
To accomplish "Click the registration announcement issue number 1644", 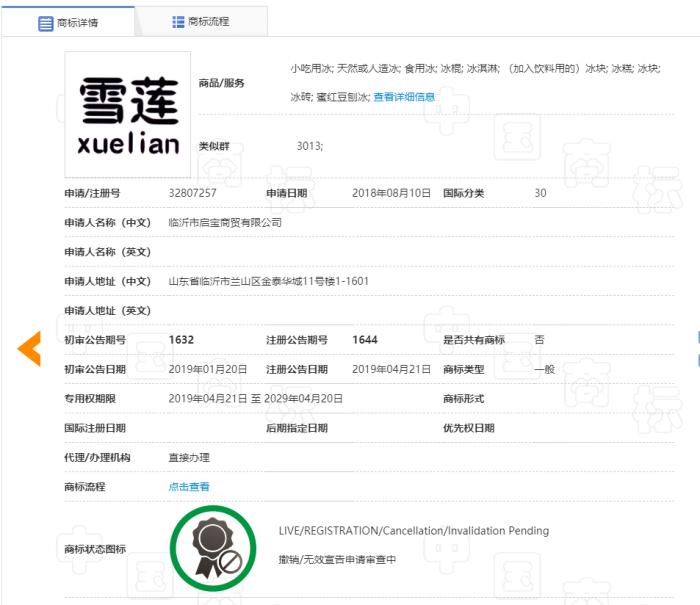I will tap(365, 340).
